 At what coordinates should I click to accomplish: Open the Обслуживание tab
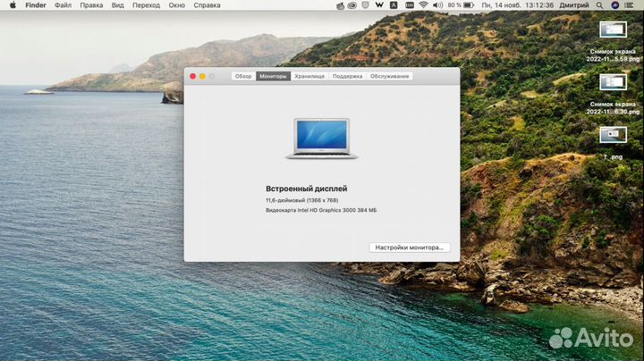click(389, 76)
